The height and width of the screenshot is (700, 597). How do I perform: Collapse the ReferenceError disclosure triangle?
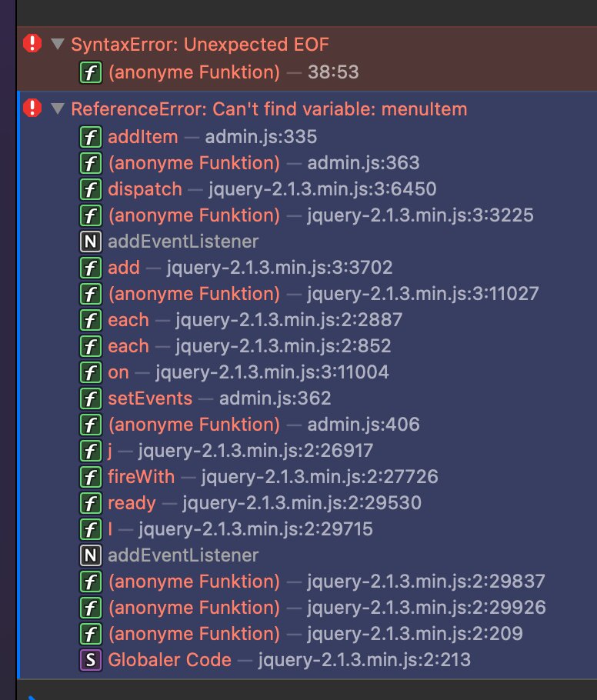57,109
